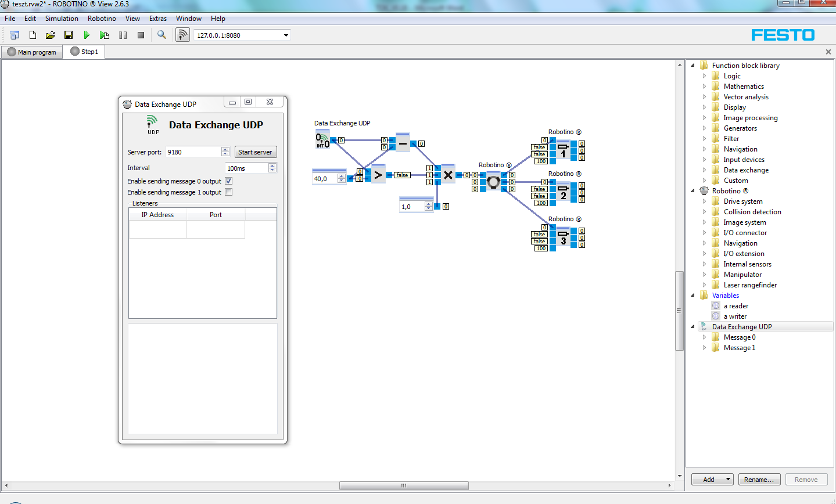Click the Interval spinner arrows

click(272, 168)
